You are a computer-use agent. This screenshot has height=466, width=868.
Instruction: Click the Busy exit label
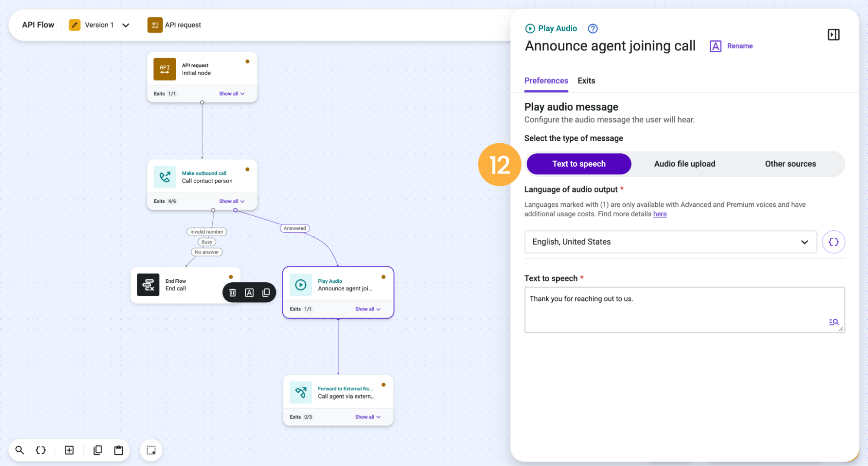(x=207, y=242)
